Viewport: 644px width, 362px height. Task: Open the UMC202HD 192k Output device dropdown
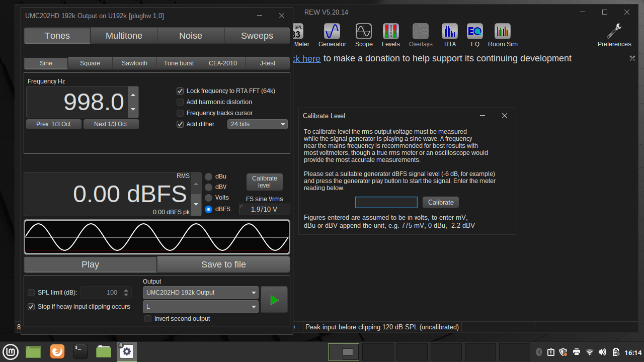(201, 293)
